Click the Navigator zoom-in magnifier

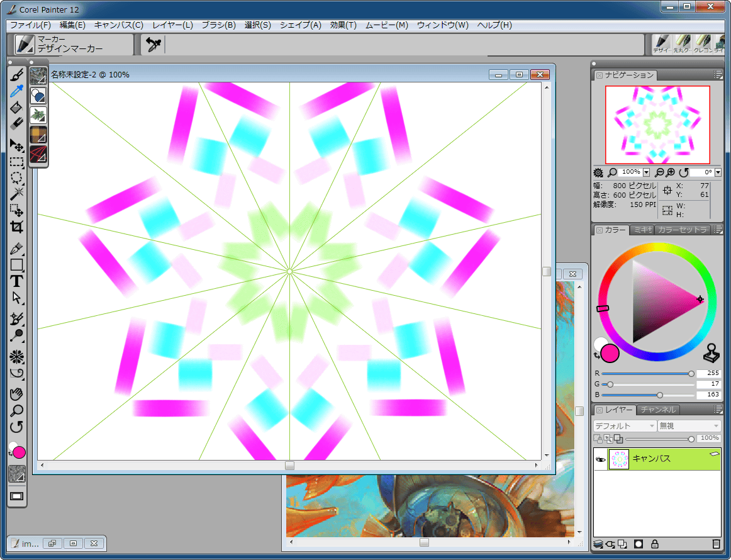(x=671, y=172)
